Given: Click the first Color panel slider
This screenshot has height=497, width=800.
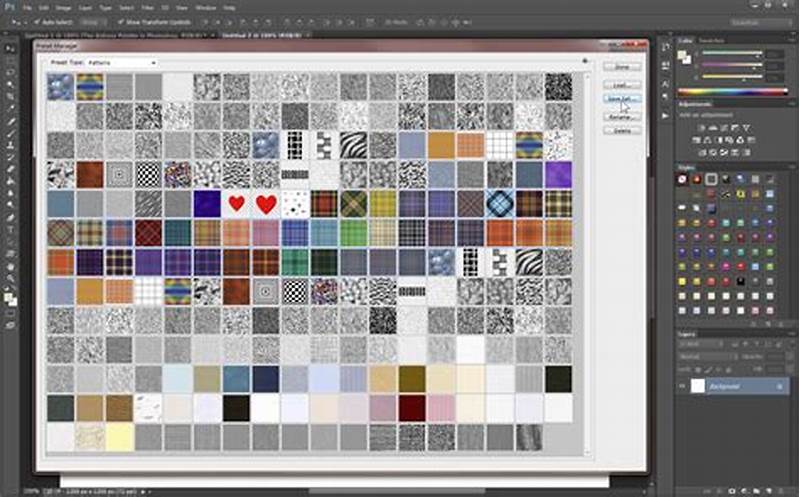Looking at the screenshot, I should [x=732, y=53].
